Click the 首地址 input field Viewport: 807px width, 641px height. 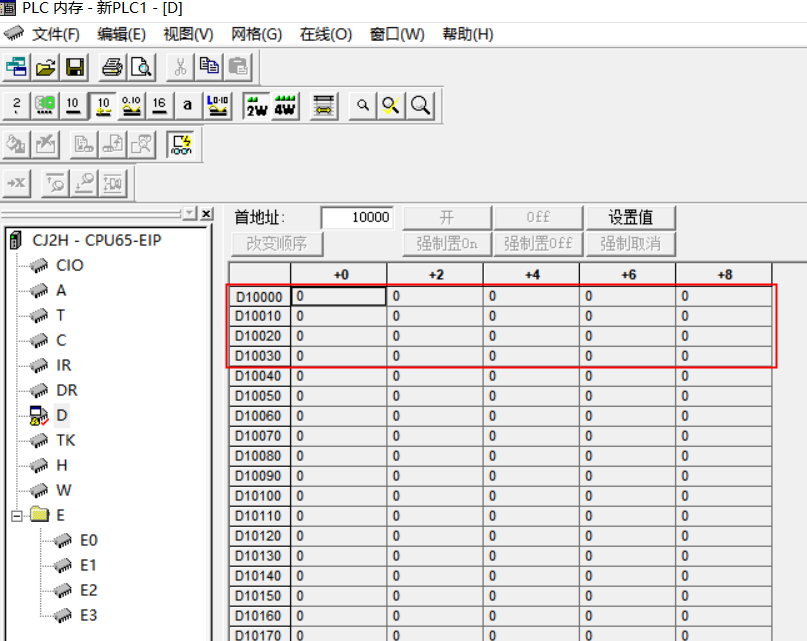point(357,217)
